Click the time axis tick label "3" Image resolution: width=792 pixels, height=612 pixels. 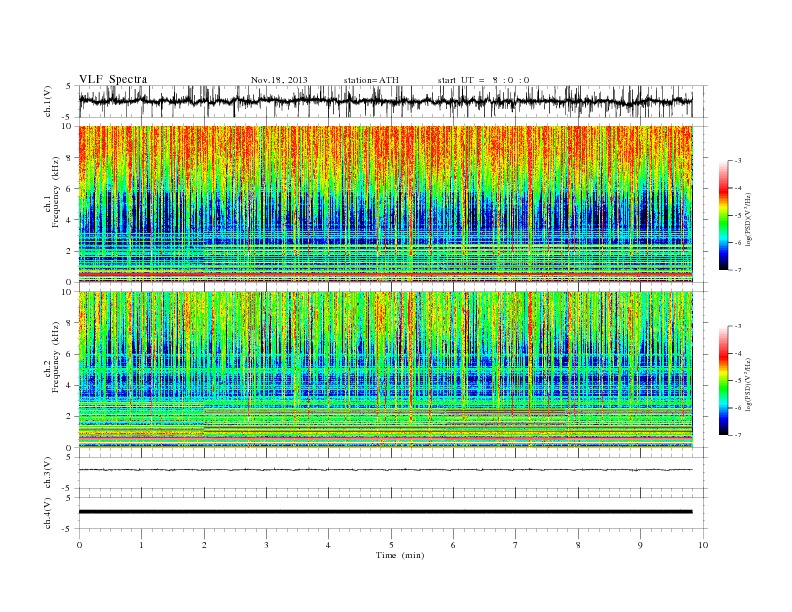(x=266, y=545)
